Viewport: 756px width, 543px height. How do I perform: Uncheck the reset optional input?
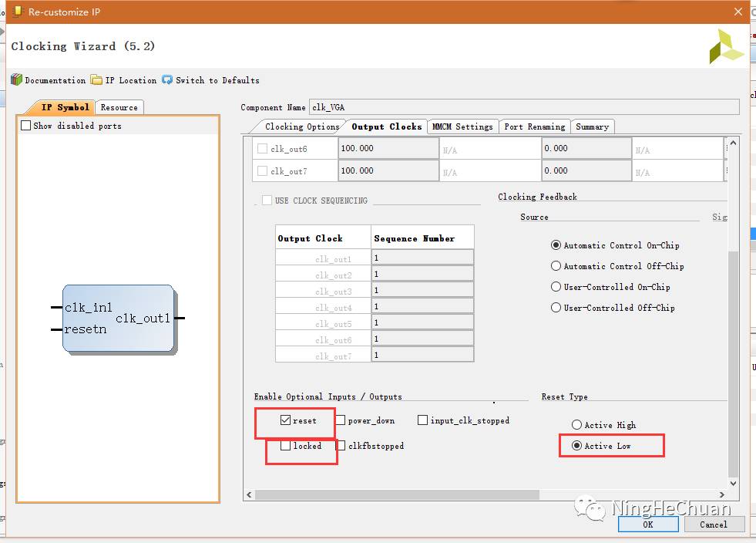click(x=285, y=421)
